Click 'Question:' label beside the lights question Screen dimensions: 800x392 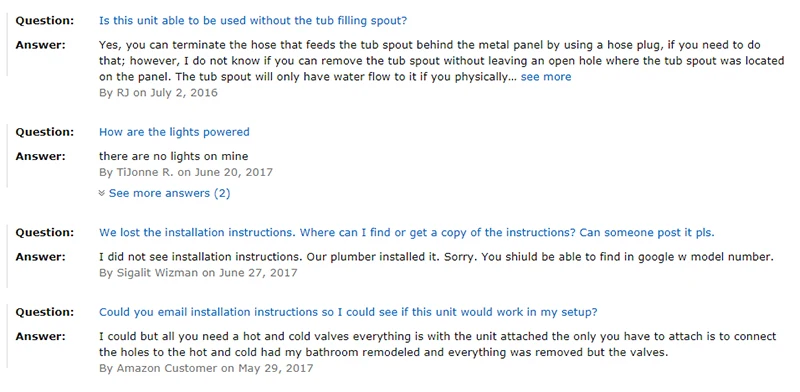tap(45, 132)
